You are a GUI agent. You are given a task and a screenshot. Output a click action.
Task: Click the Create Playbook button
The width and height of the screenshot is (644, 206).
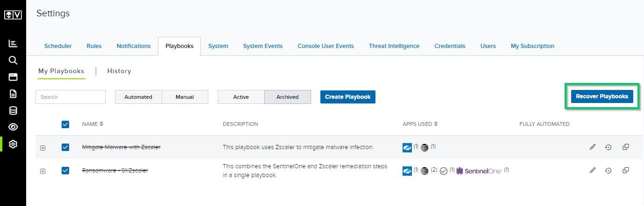tap(348, 97)
